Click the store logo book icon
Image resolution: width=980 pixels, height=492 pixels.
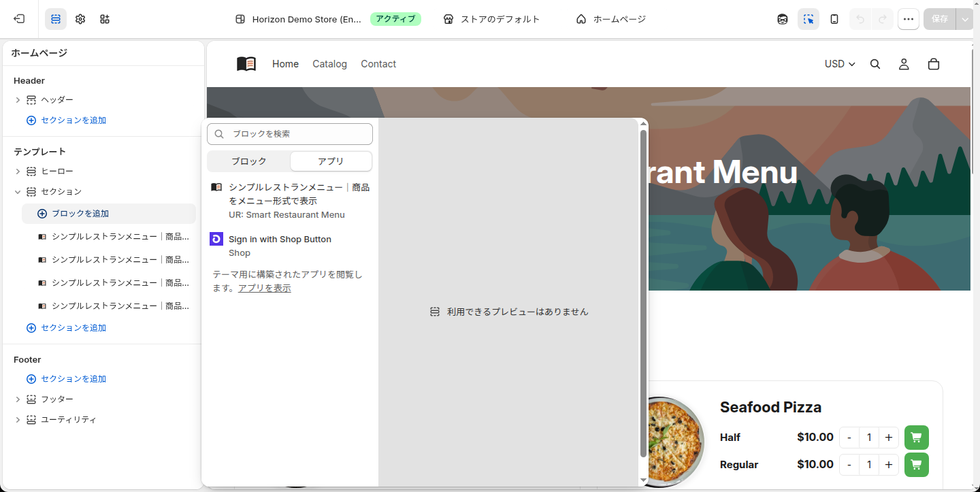(246, 64)
